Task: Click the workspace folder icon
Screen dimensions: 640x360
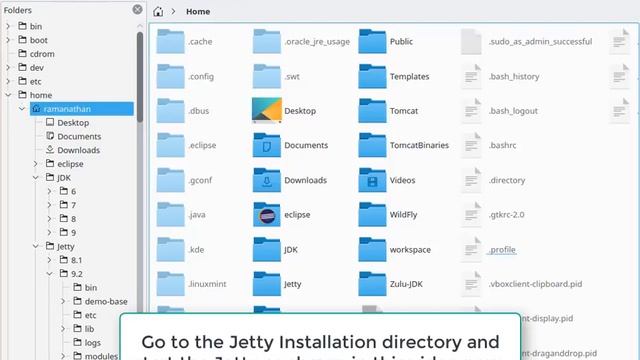Action: (372, 249)
